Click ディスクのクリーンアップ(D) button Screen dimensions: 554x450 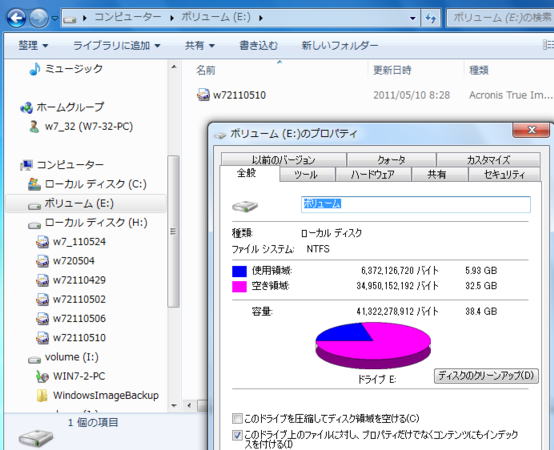coord(486,375)
